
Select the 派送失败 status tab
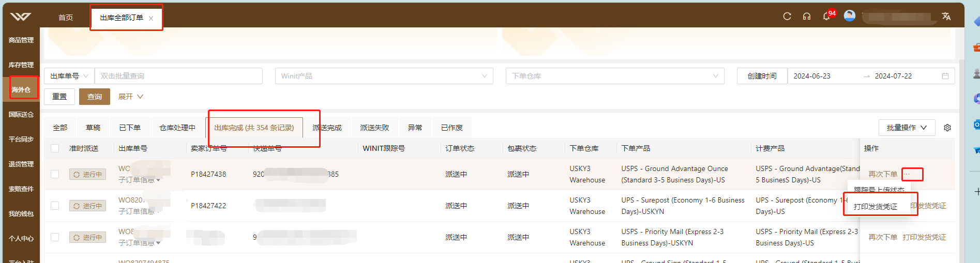click(x=374, y=128)
